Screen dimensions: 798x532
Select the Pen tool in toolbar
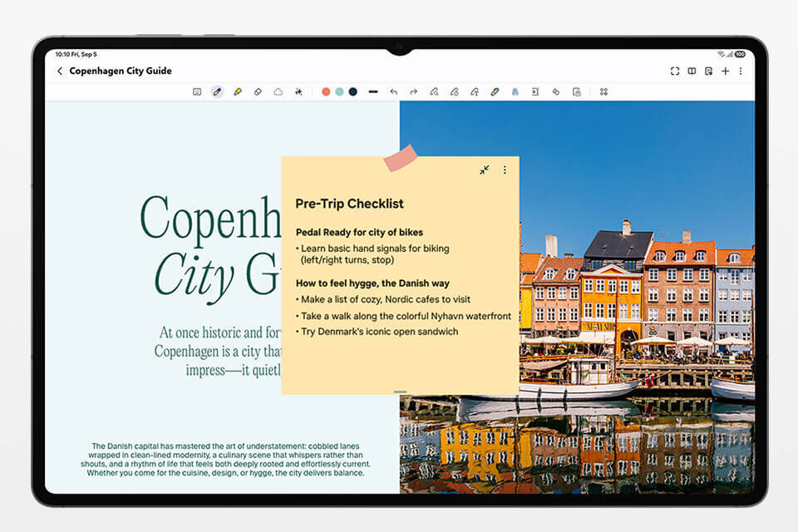pyautogui.click(x=217, y=91)
